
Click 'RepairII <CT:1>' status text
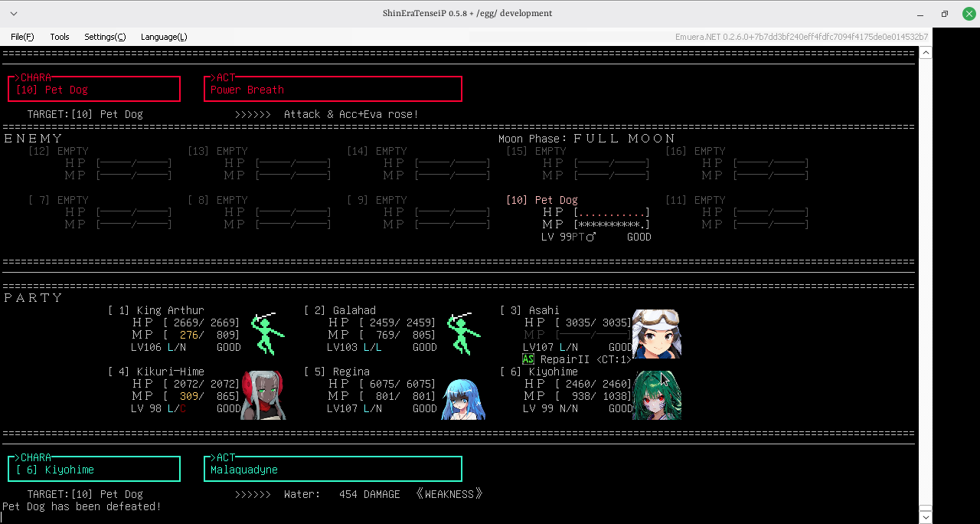coord(586,359)
